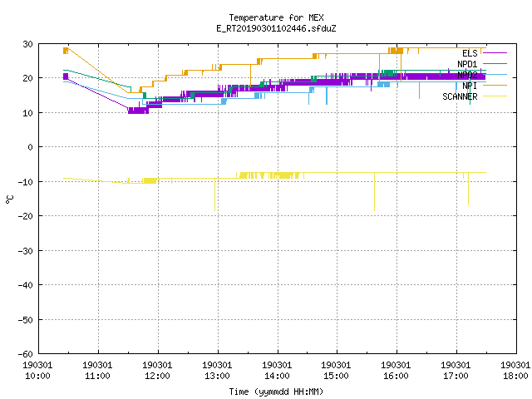Click the SCANNER downward spike after 17:00
Viewport: 532px width, 399px height.
(x=469, y=189)
